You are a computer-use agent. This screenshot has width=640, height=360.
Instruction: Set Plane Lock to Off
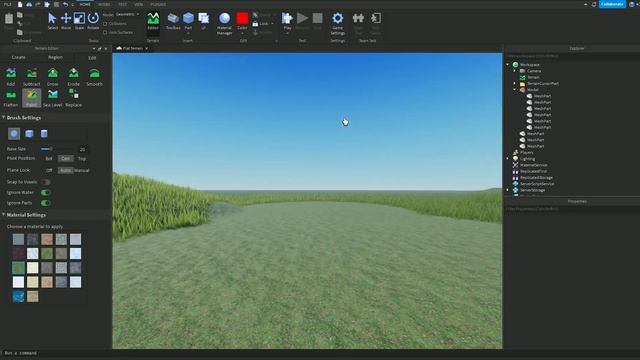point(49,170)
